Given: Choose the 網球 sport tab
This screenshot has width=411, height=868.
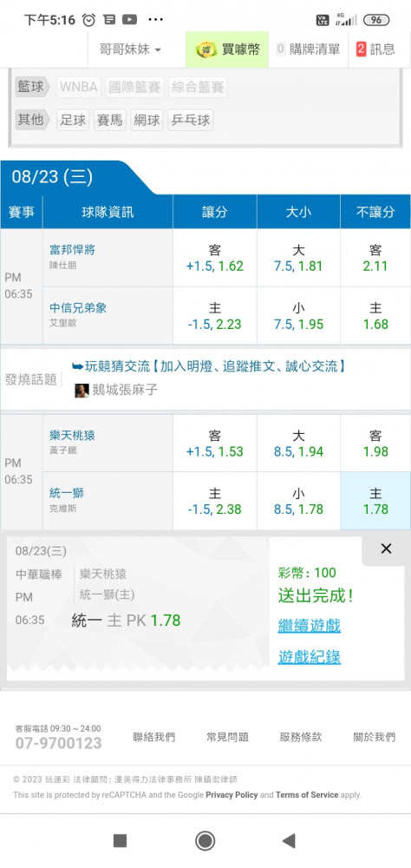Looking at the screenshot, I should 147,120.
